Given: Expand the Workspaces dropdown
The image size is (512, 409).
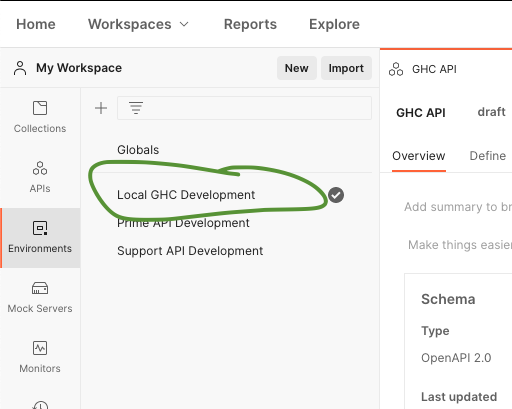Looking at the screenshot, I should pos(138,24).
